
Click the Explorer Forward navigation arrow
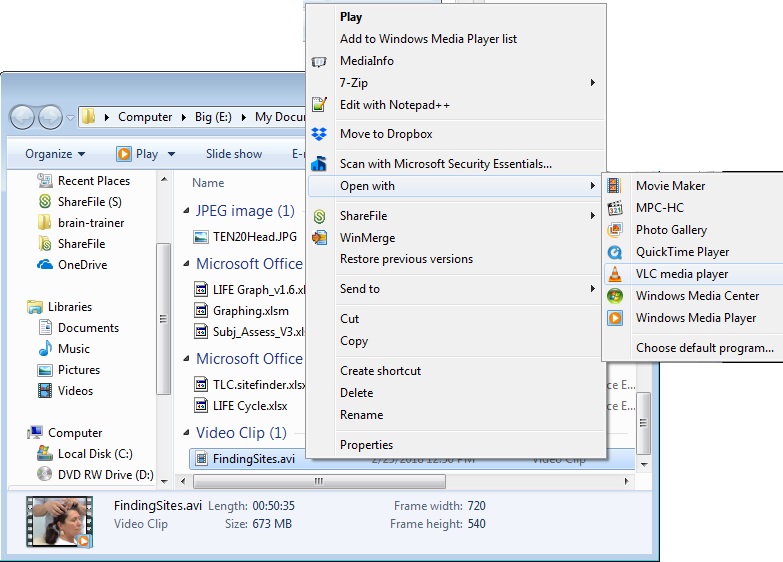(x=50, y=118)
